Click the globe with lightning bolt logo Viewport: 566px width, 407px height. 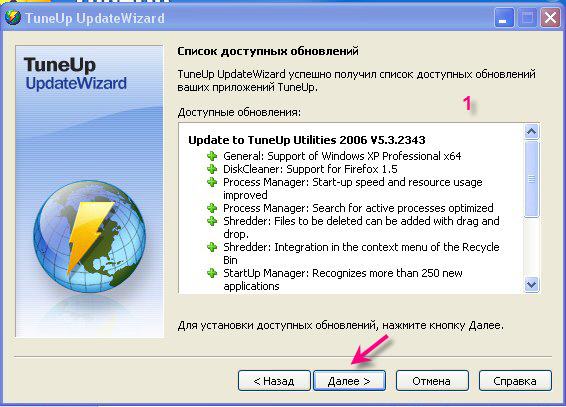tap(90, 237)
